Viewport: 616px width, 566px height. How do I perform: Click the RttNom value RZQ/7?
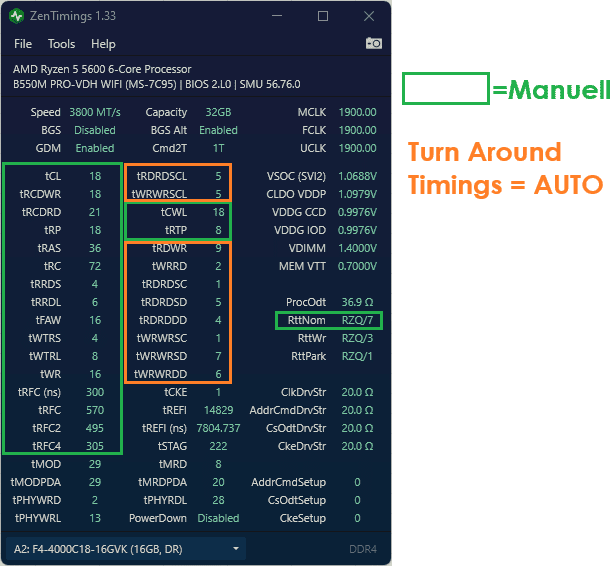[x=357, y=321]
